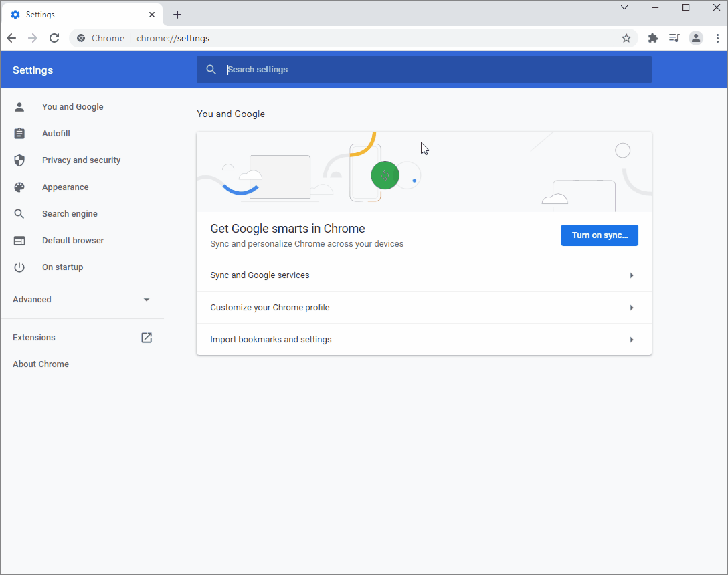This screenshot has width=728, height=575.
Task: Open the Chrome three-dot menu
Action: (x=717, y=38)
